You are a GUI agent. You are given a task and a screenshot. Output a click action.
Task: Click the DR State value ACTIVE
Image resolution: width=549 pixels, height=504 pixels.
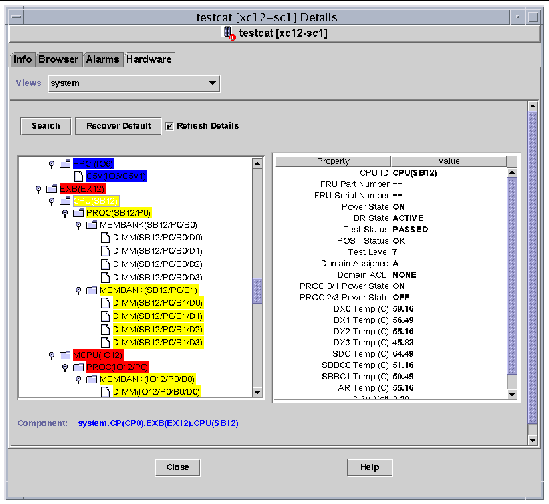click(x=408, y=218)
